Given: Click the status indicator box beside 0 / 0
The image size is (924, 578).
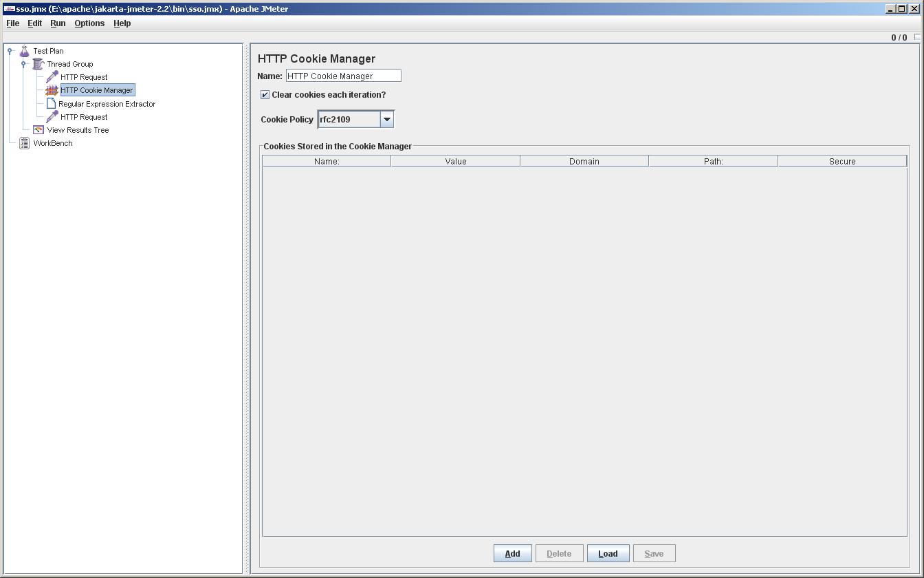Looking at the screenshot, I should [x=917, y=37].
